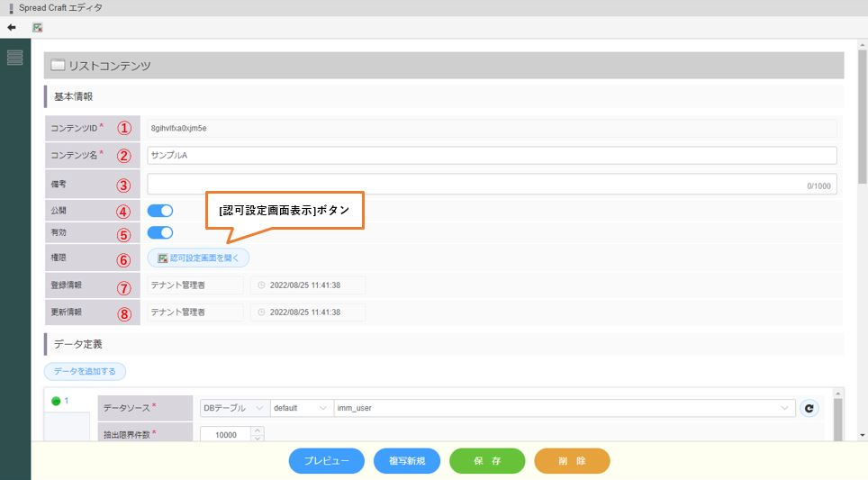Viewport: 868px width, 480px height.
Task: Open the sidebar hamburger menu
Action: pyautogui.click(x=14, y=58)
